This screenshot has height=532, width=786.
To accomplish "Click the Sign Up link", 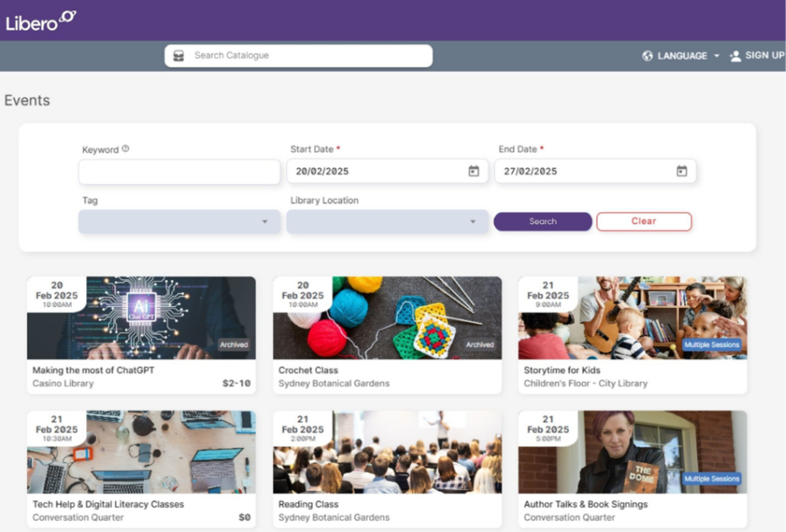I will pos(764,56).
